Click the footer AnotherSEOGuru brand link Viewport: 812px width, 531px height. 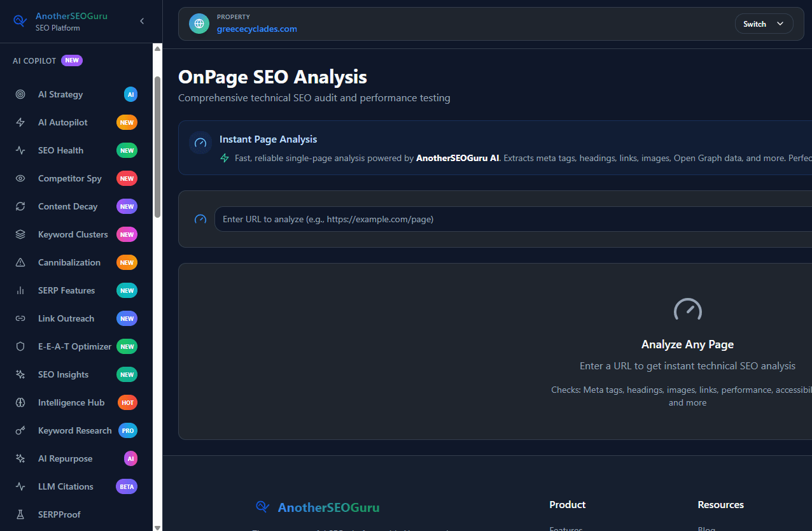(x=328, y=507)
